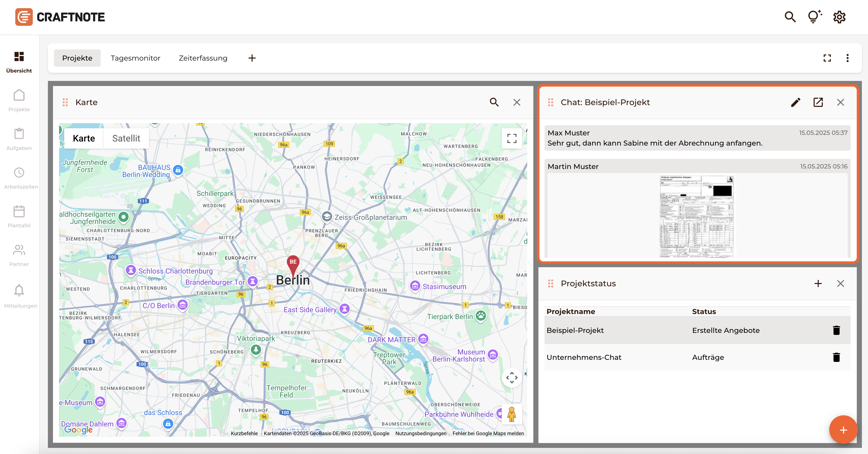
Task: Click the DARK MATTER map marker
Action: (423, 339)
